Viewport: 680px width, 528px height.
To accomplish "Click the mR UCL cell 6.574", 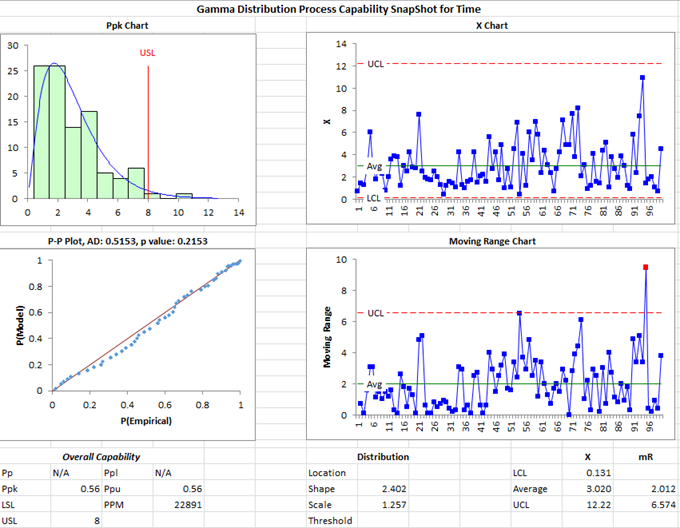I will (x=646, y=505).
